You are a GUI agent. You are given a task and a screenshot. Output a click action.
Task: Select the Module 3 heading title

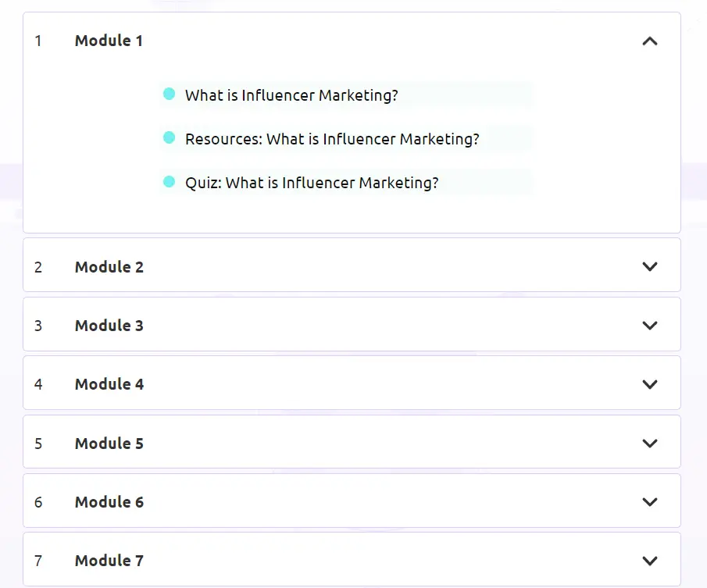(109, 326)
